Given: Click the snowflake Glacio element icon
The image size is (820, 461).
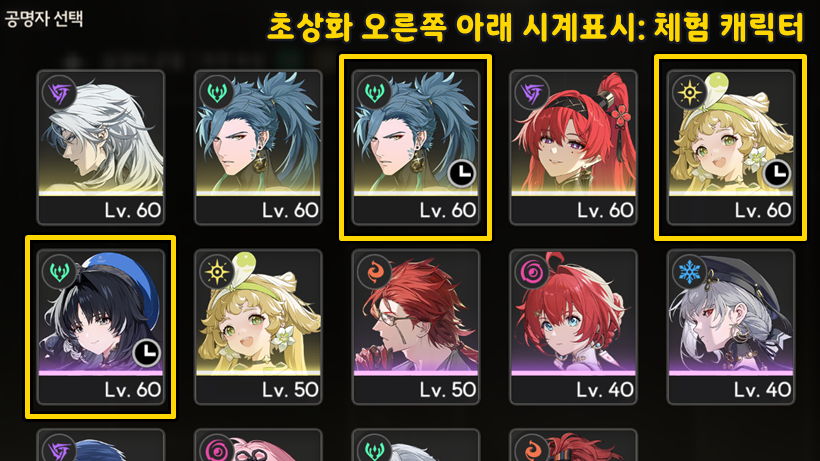Looking at the screenshot, I should point(689,272).
